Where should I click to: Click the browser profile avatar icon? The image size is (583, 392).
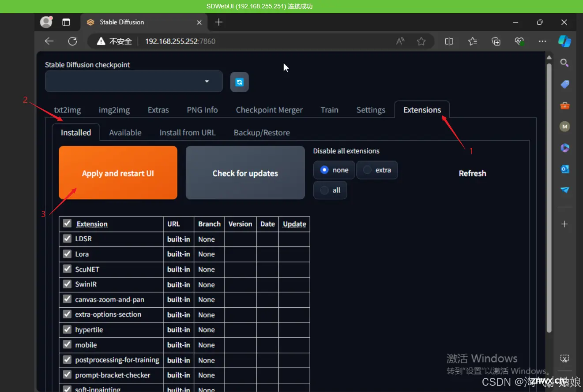[46, 22]
